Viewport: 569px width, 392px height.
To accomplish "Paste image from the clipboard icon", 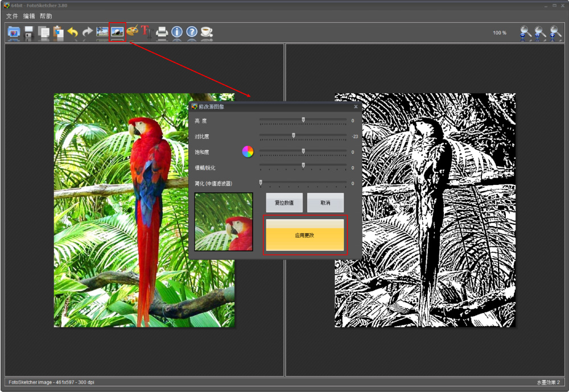I will coord(58,32).
